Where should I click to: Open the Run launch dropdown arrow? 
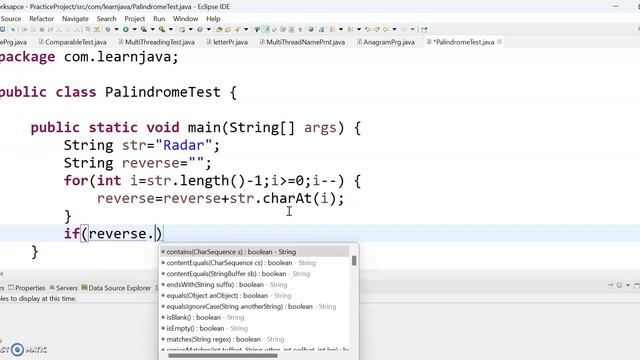134,29
